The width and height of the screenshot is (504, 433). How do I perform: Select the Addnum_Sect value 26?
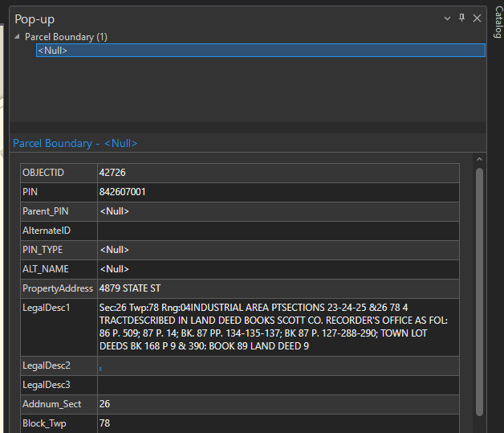click(x=104, y=404)
